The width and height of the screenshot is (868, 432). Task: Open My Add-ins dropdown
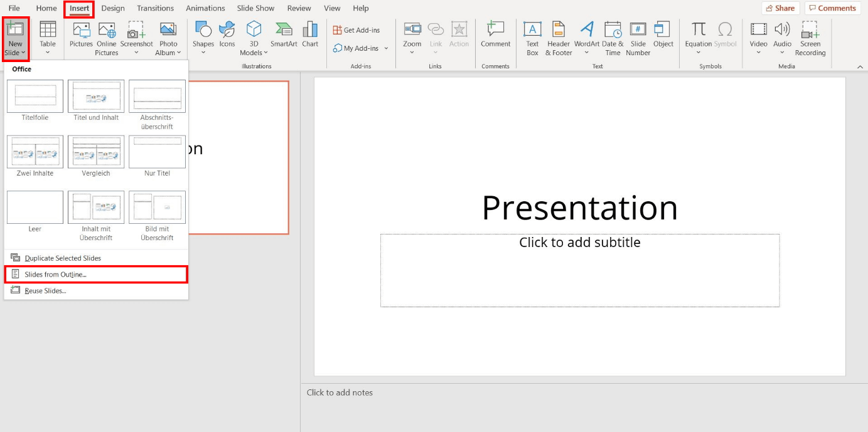tap(386, 48)
